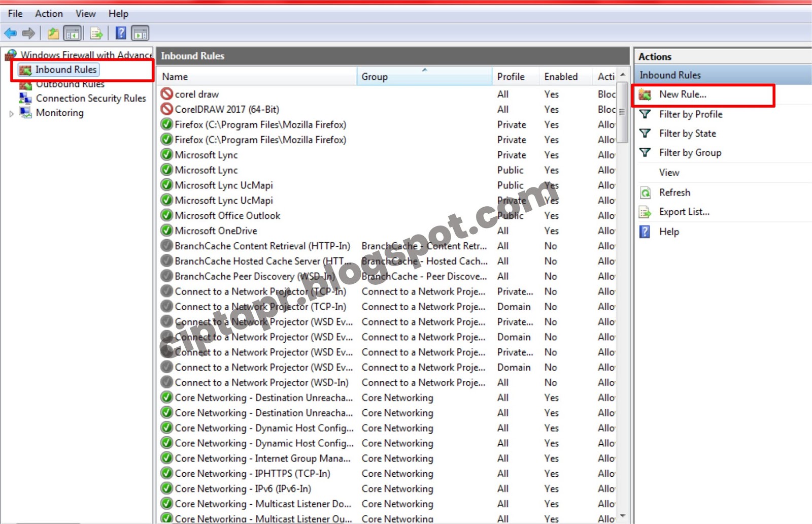Click Filter by Group action
This screenshot has height=524, width=812.
[x=690, y=153]
